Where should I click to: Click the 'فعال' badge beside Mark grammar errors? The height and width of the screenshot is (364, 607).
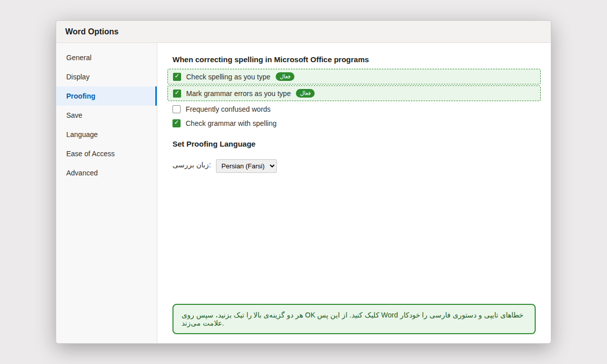pos(305,94)
